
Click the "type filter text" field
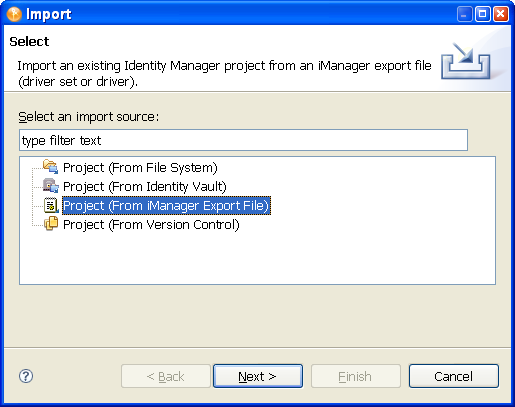tap(243, 140)
